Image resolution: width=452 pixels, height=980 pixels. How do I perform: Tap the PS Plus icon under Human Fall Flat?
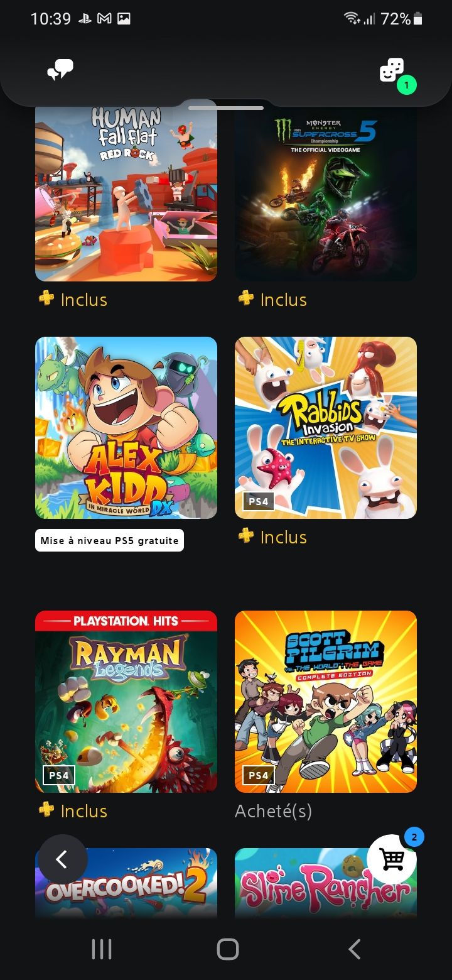pos(46,298)
